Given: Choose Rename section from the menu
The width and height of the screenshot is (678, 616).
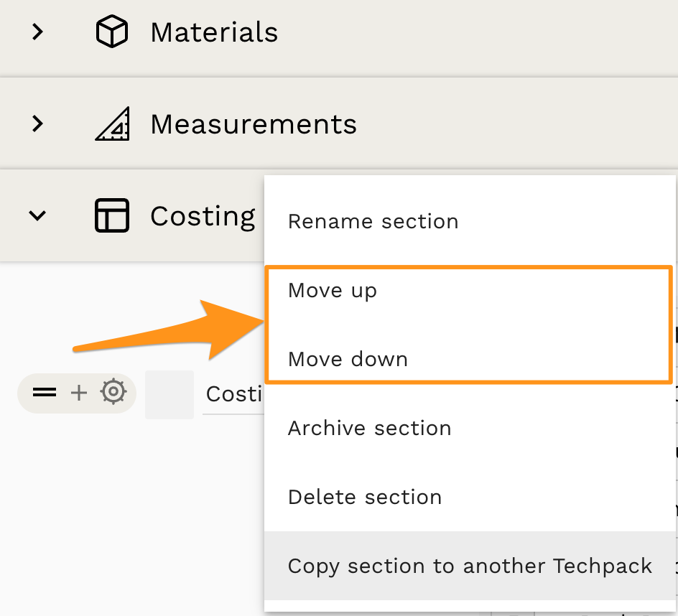Looking at the screenshot, I should click(373, 221).
